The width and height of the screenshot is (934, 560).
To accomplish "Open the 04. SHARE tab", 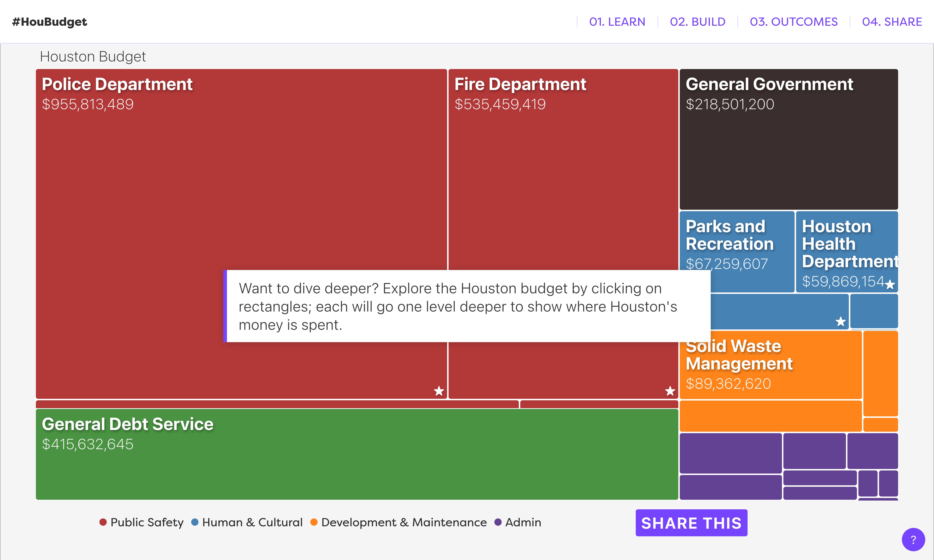I will click(x=892, y=22).
